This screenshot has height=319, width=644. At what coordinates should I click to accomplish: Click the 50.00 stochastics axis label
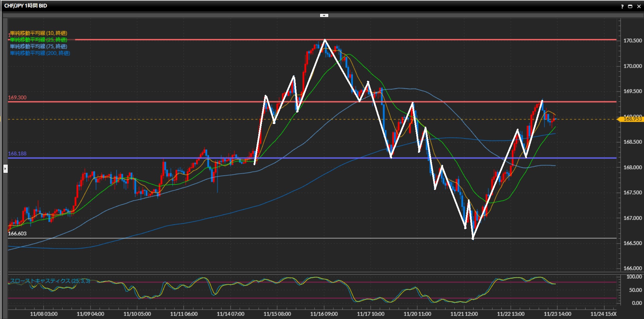pos(635,290)
